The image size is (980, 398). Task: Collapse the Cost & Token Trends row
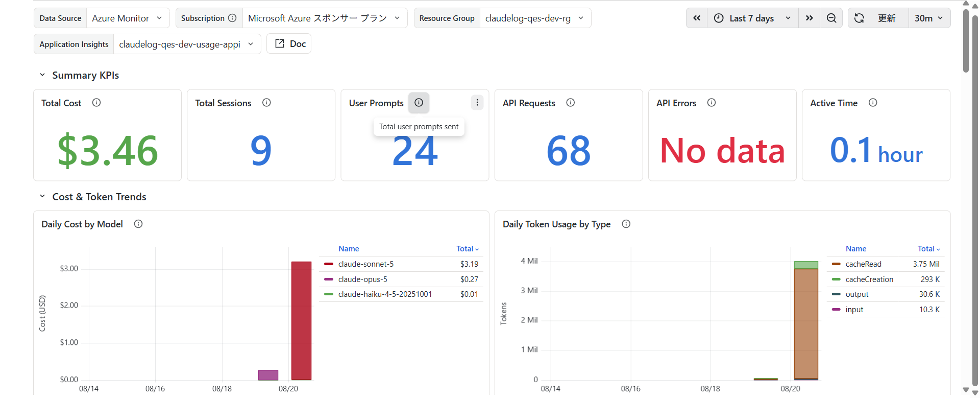(x=42, y=197)
